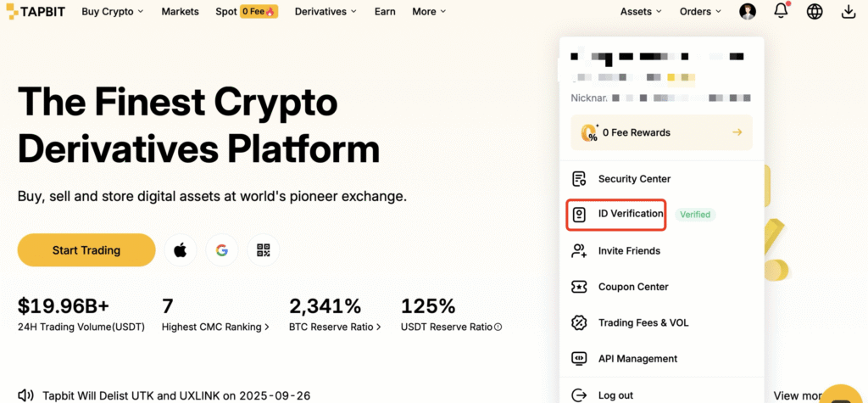Click the Log out option

point(615,395)
